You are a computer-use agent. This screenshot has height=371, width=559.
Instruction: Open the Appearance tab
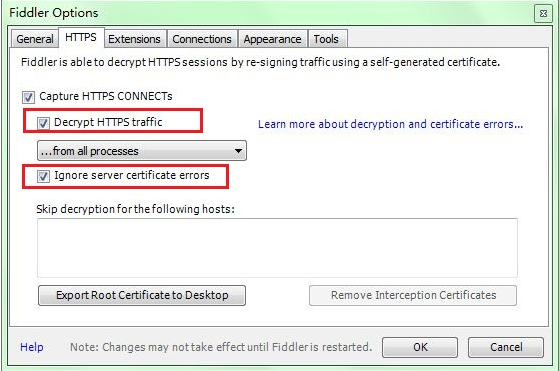click(x=272, y=39)
